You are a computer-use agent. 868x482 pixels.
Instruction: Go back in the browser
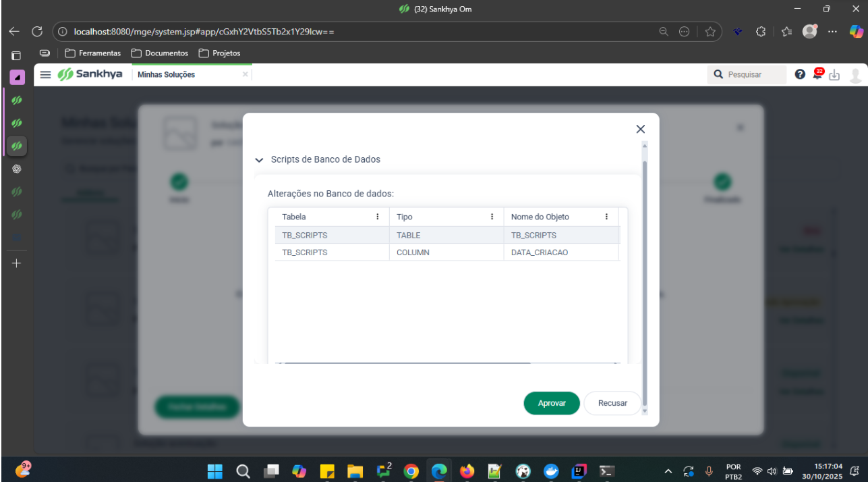coord(14,32)
